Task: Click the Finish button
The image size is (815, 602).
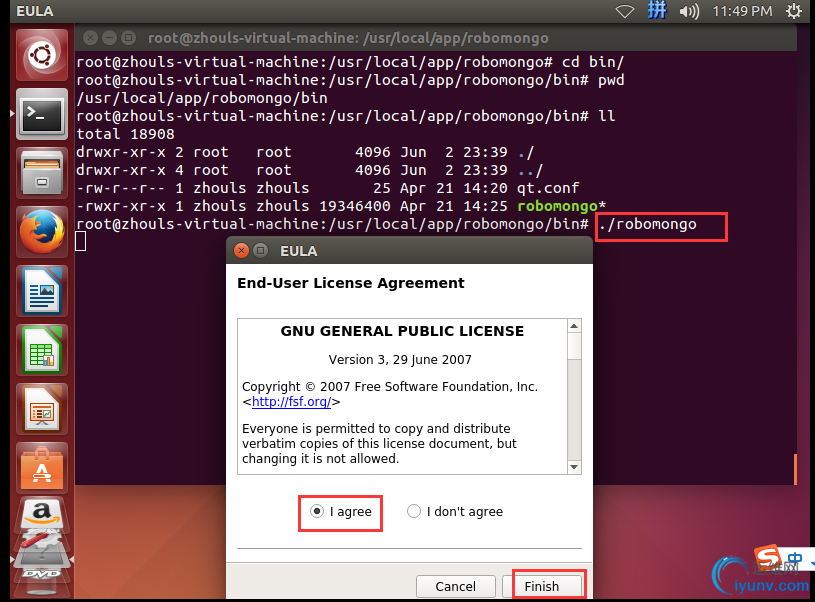Action: pos(542,586)
